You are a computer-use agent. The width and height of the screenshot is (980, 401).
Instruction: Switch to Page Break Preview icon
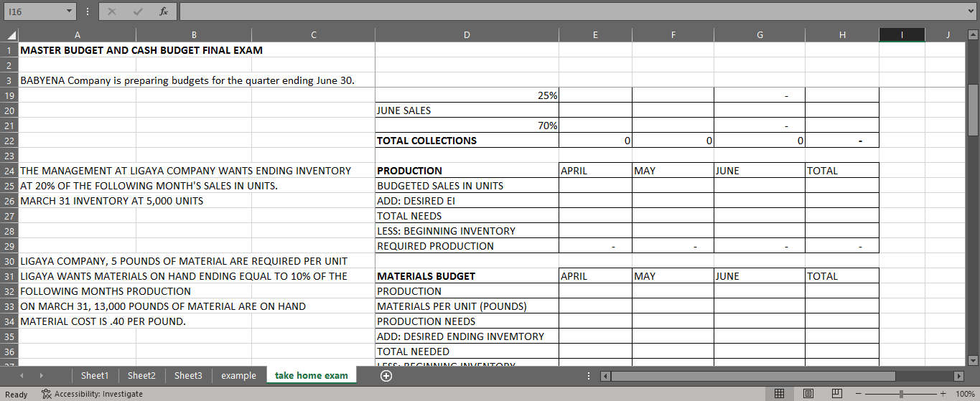[x=836, y=394]
